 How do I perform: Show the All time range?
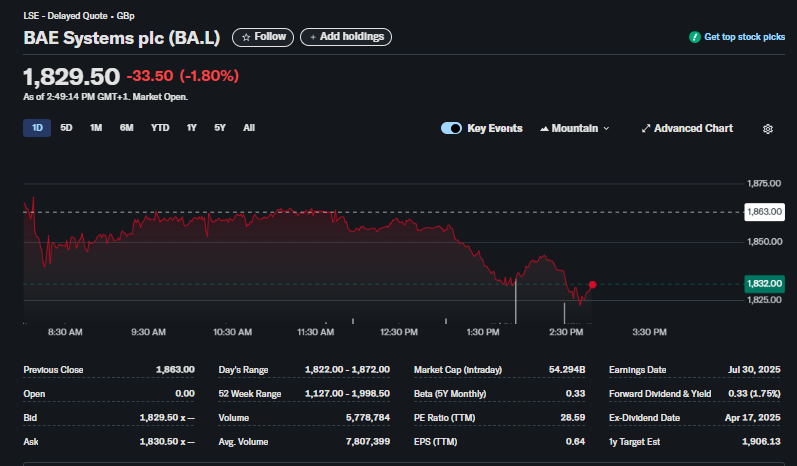pyautogui.click(x=249, y=128)
